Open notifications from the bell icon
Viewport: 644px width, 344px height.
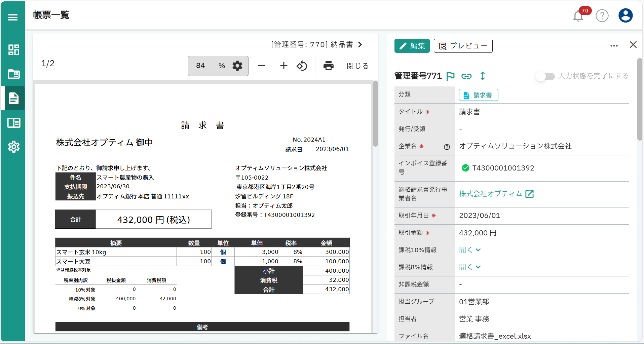pos(578,15)
